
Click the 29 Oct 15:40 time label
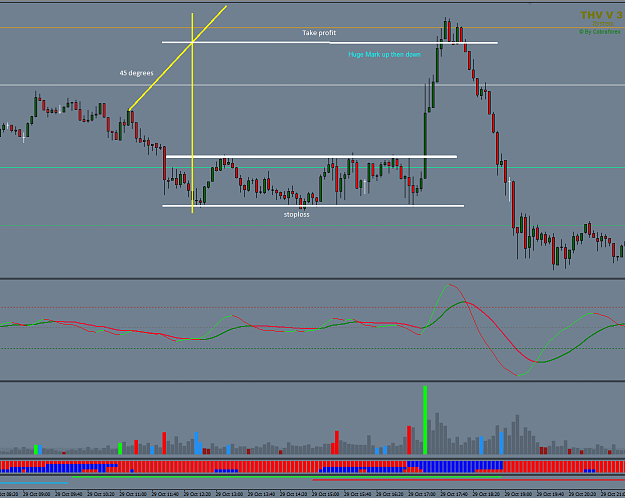click(x=358, y=494)
